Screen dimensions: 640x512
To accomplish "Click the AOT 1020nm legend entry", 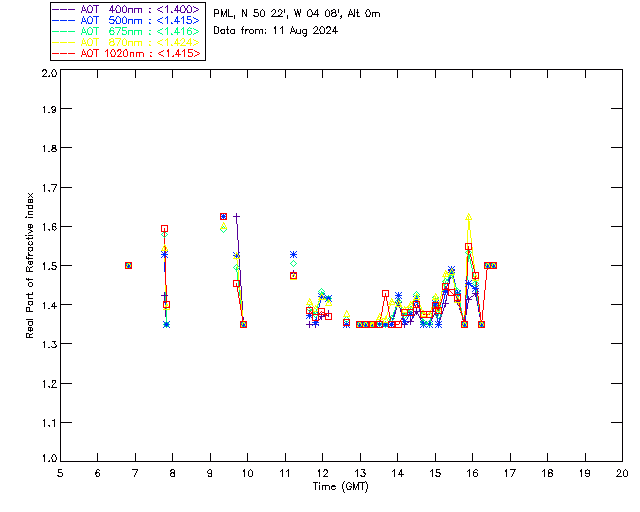I will click(126, 53).
